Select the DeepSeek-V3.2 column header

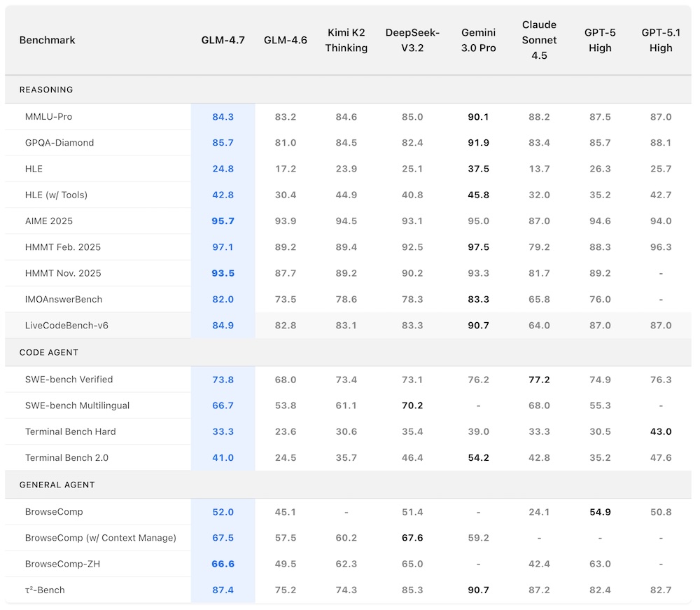click(412, 40)
